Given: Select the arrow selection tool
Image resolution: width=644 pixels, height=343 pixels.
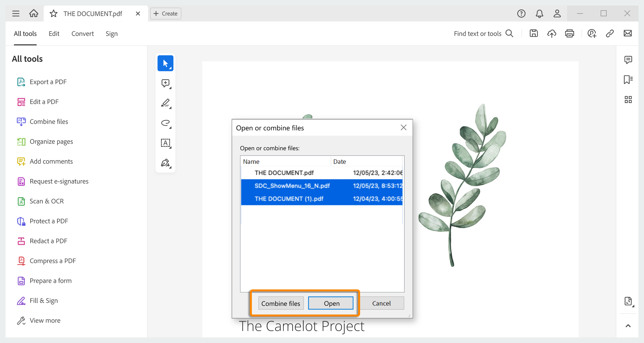Looking at the screenshot, I should tap(165, 64).
